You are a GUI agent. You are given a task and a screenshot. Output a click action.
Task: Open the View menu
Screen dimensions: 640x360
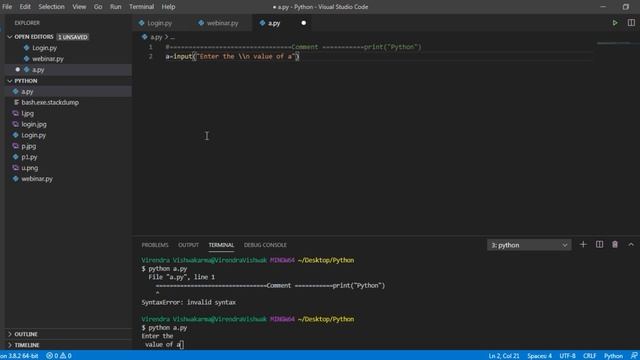[79, 7]
